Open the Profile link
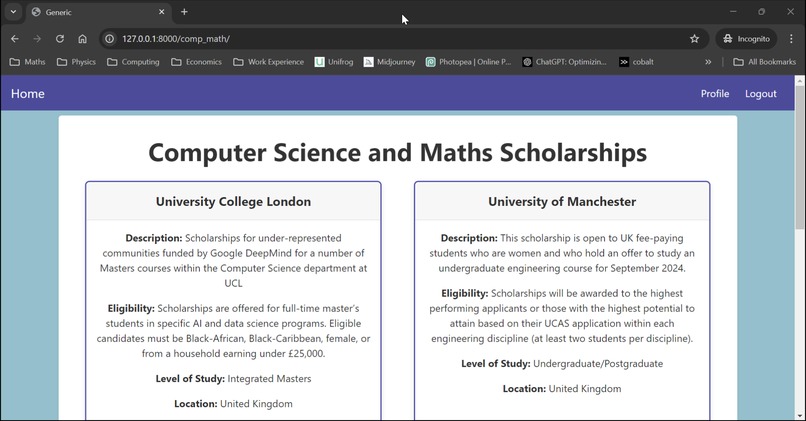 point(715,94)
